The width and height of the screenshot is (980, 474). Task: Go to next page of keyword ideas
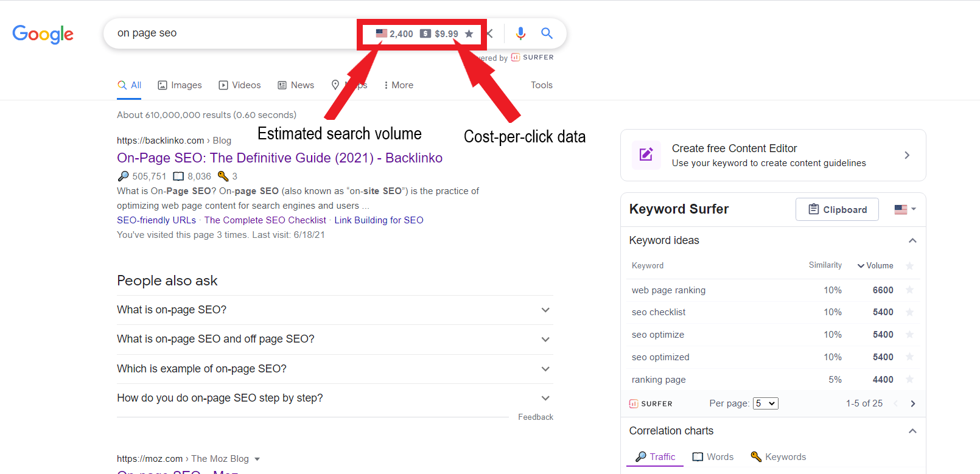tap(913, 403)
